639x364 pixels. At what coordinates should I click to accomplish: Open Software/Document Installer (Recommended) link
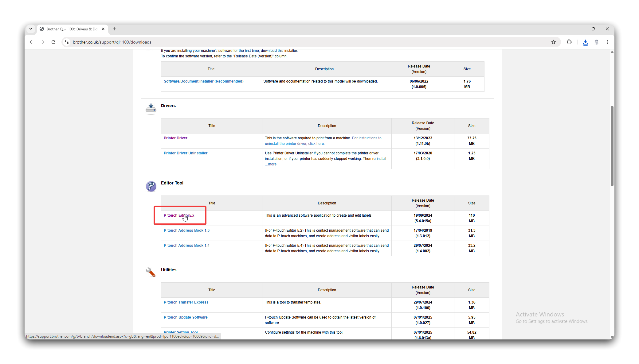pos(203,81)
